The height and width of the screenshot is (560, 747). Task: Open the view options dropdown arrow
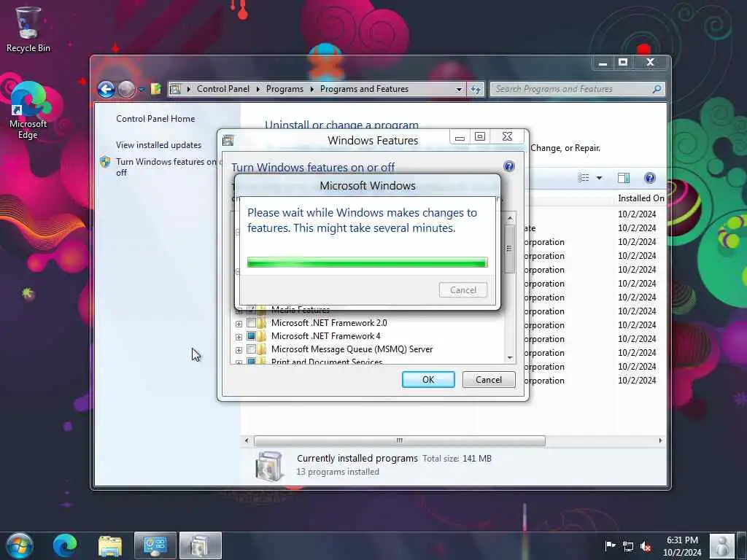pyautogui.click(x=600, y=178)
